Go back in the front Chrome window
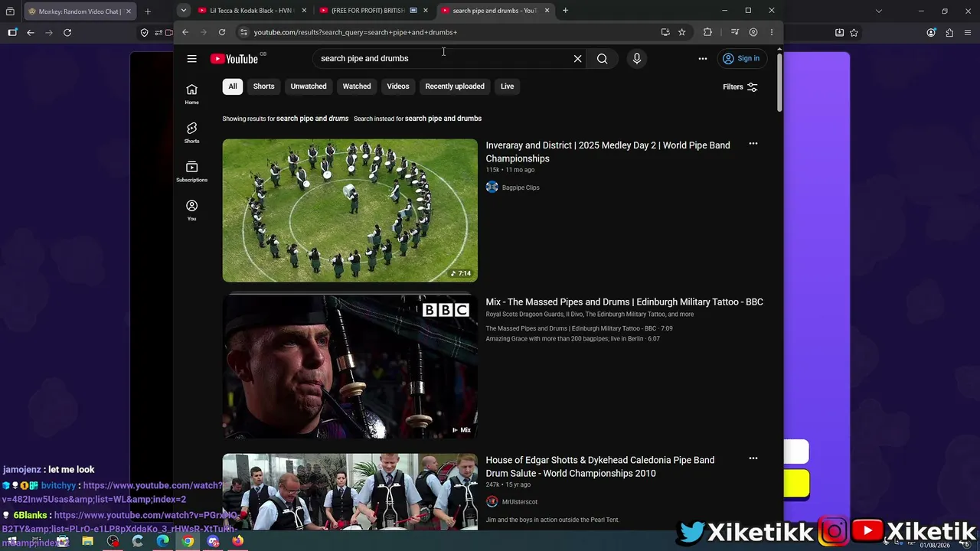This screenshot has height=551, width=980. click(185, 32)
